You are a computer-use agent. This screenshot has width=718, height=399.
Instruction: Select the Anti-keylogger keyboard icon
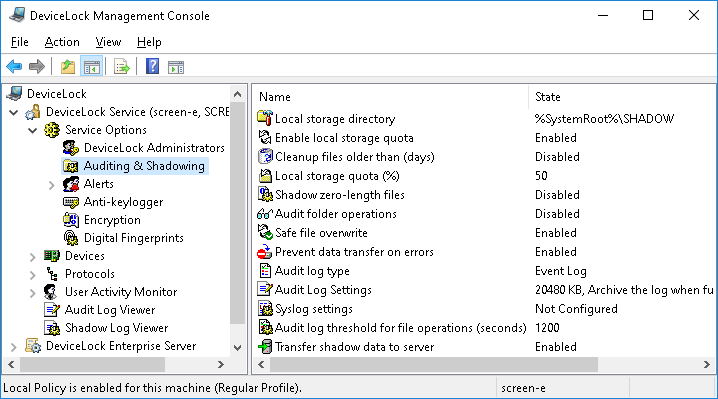71,202
